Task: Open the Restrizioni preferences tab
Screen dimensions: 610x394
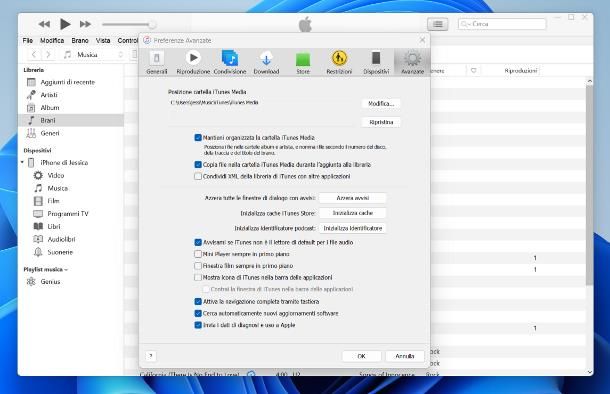Action: (339, 62)
